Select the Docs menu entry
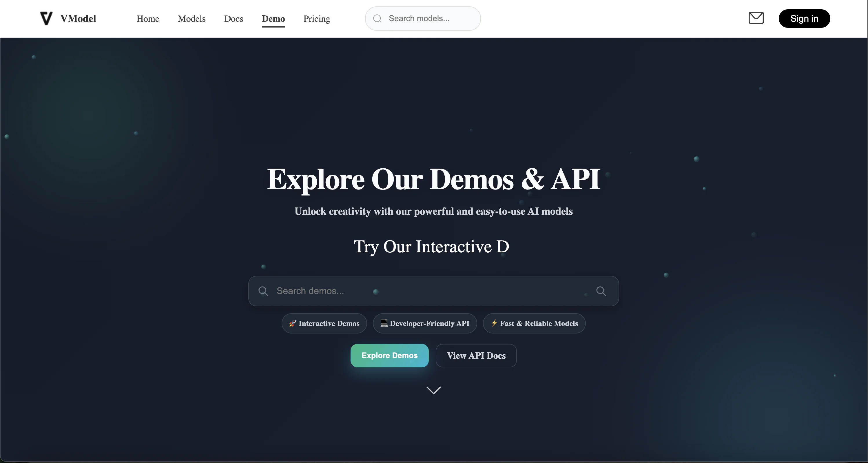Viewport: 868px width, 463px height. tap(234, 19)
